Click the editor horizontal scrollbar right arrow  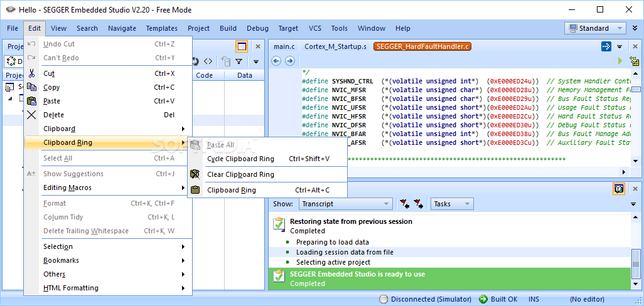tap(623, 172)
